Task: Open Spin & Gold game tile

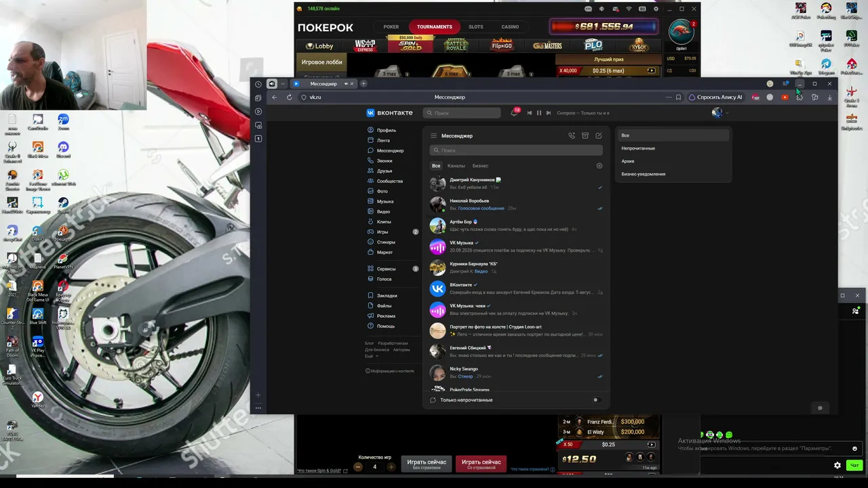Action: pos(410,45)
